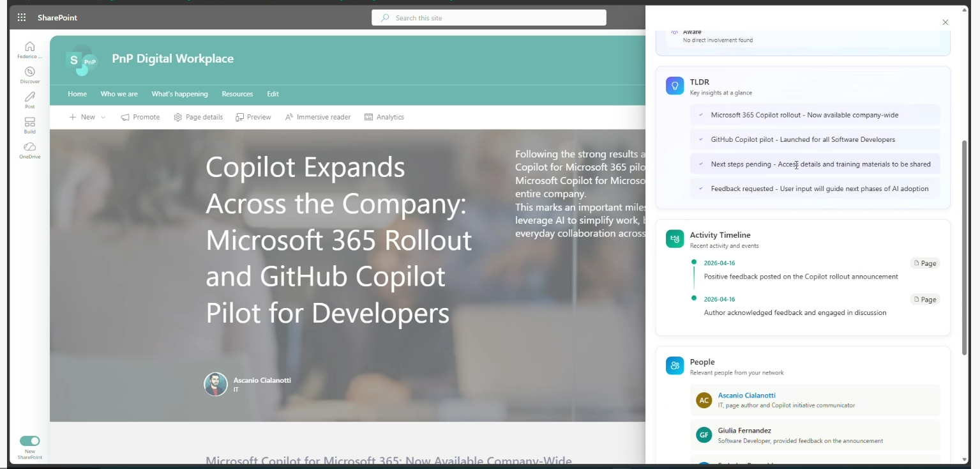Open Page details from the command bar
The width and height of the screenshot is (980, 469).
199,117
